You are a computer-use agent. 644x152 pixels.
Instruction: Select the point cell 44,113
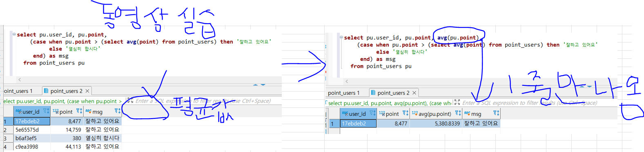(67, 147)
